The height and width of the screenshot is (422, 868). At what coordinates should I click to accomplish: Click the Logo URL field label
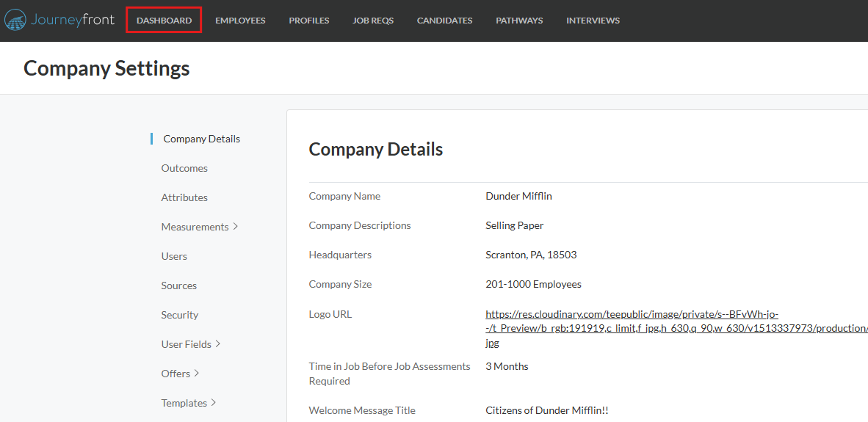[x=330, y=314]
